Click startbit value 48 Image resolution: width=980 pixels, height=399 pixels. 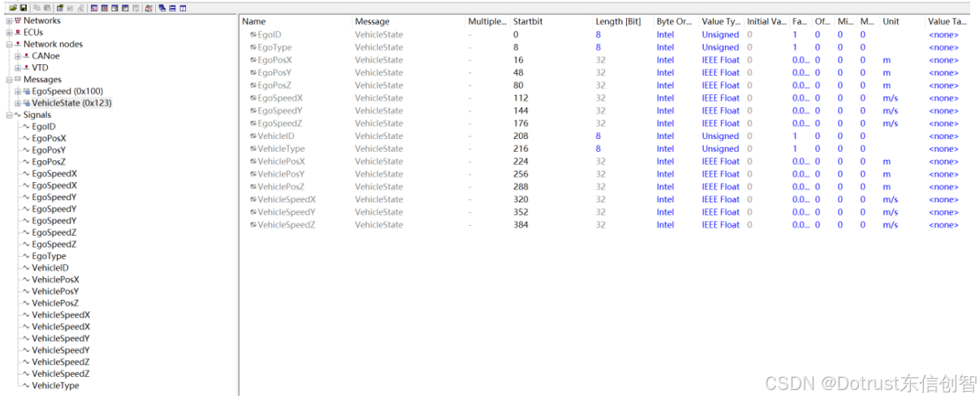pyautogui.click(x=518, y=72)
